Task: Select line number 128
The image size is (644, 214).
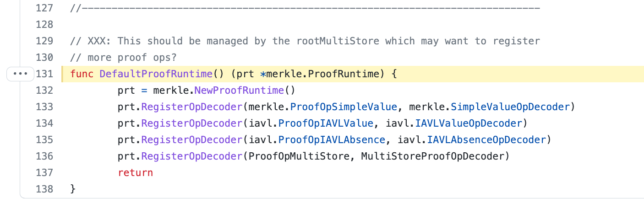Action: [44, 25]
